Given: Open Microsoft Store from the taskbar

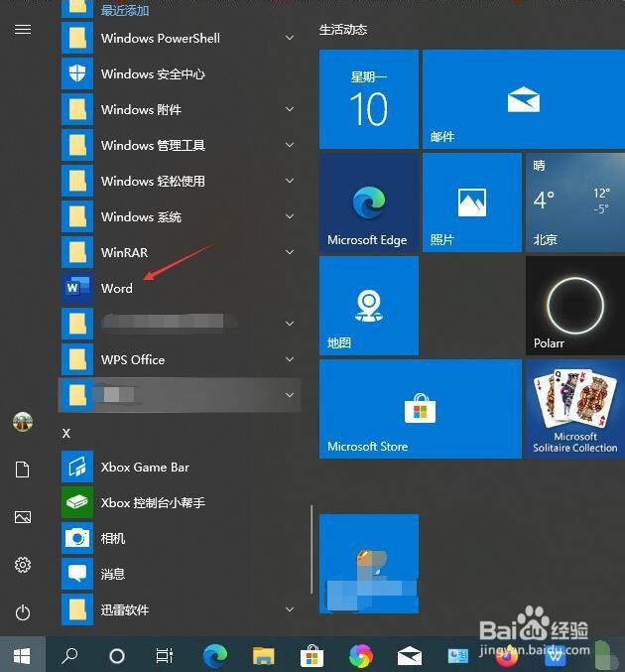Looking at the screenshot, I should pos(312,656).
